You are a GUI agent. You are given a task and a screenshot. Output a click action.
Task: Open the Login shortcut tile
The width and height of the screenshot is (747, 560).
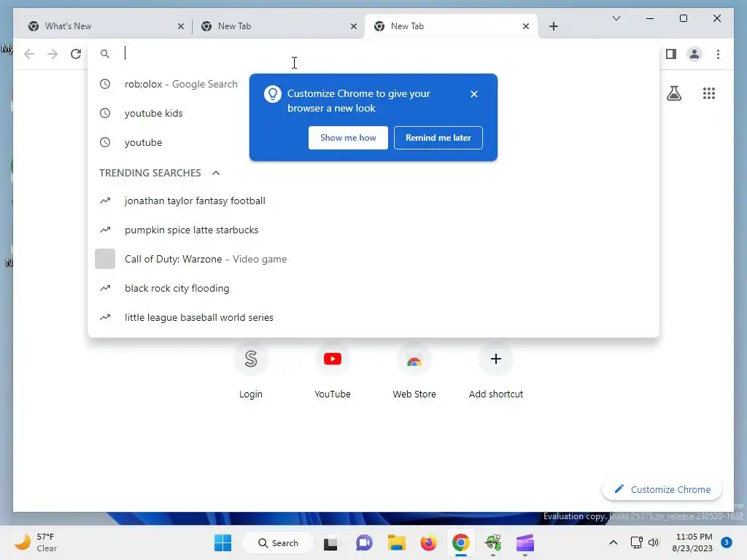(x=251, y=371)
